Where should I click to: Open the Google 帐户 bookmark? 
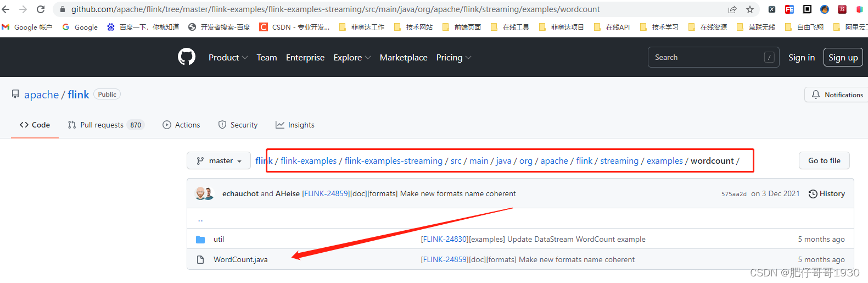tap(27, 27)
